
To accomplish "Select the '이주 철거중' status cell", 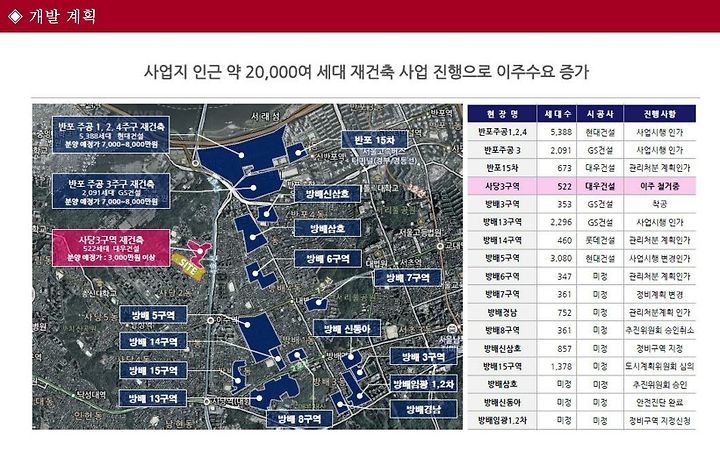I will [x=659, y=186].
